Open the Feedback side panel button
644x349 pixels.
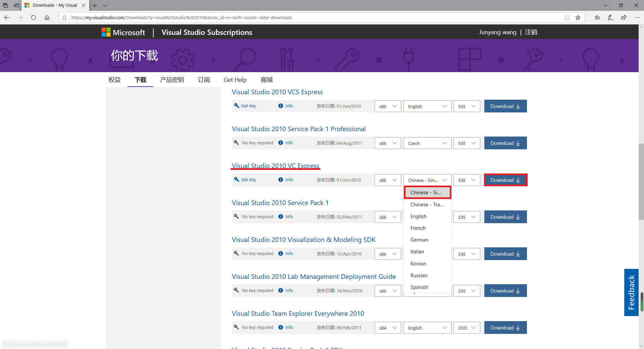click(631, 292)
